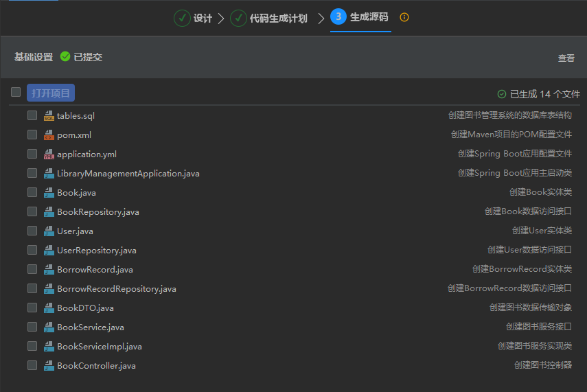The image size is (587, 392).
Task: Click the green 已提交 status check icon
Action: (65, 57)
